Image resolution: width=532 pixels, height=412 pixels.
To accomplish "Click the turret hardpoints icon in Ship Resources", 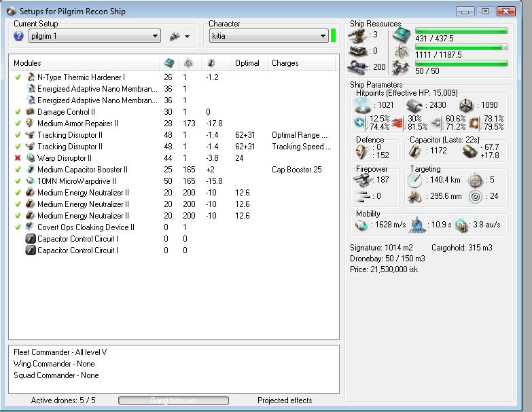I will coord(357,35).
